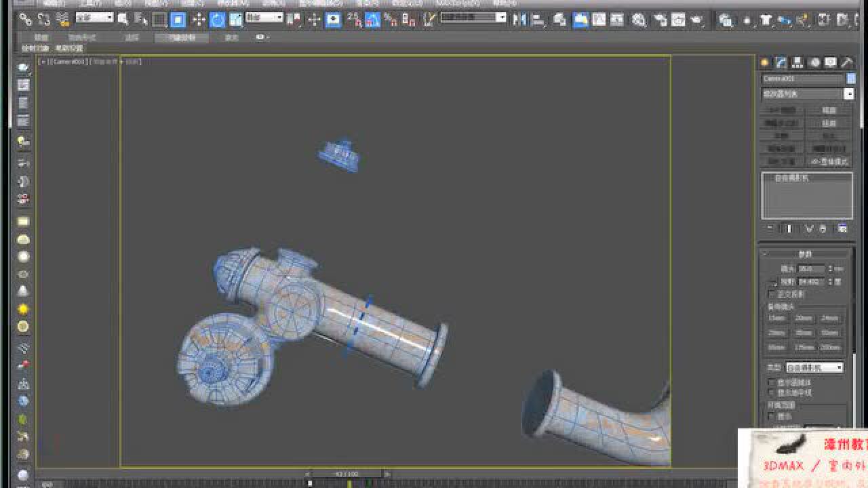Enable the Show Horizon checkbox
Image resolution: width=868 pixels, height=488 pixels.
[771, 392]
